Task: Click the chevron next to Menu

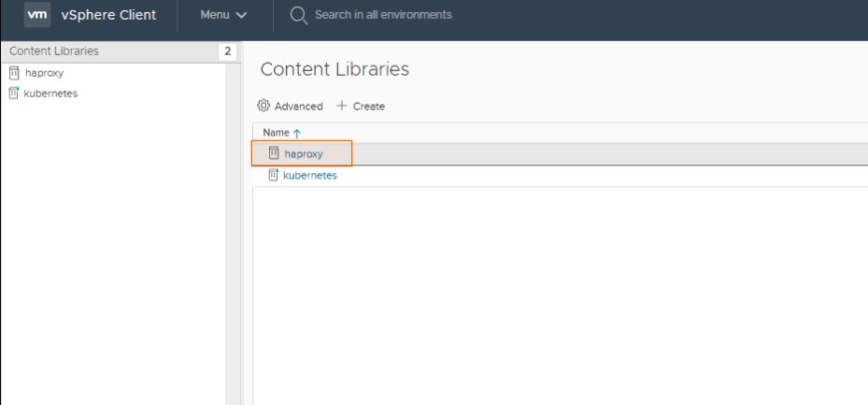Action: [241, 16]
